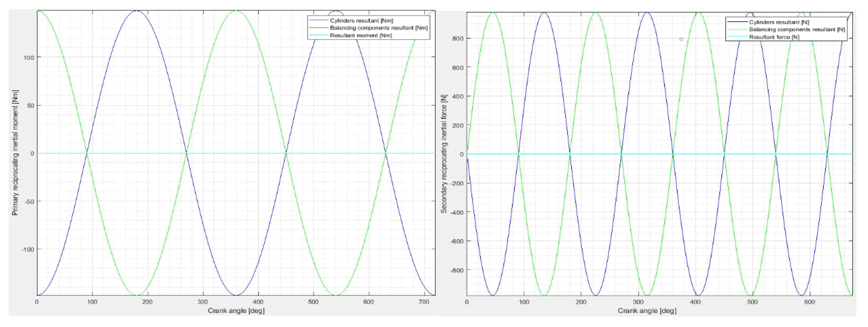Image resolution: width=868 pixels, height=327 pixels.
Task: Click the 700 tick label on left x-axis
Action: point(424,302)
